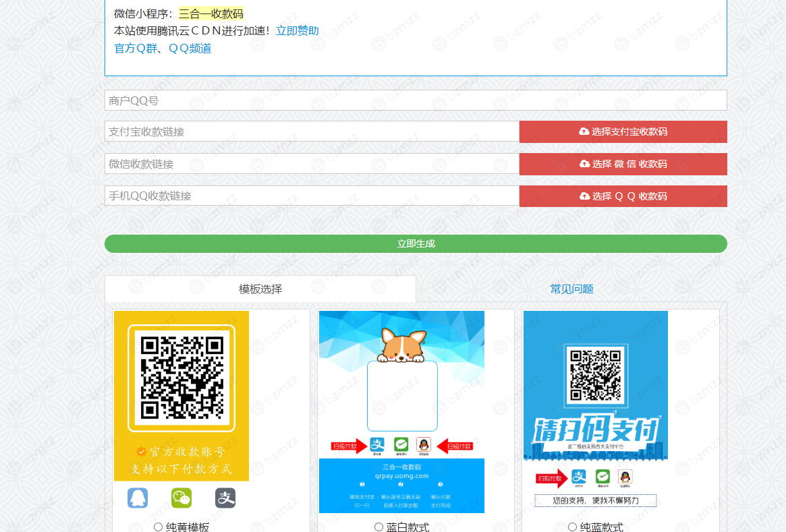This screenshot has height=532, width=786.
Task: Click the QR code in pure blue template
Action: tap(596, 375)
